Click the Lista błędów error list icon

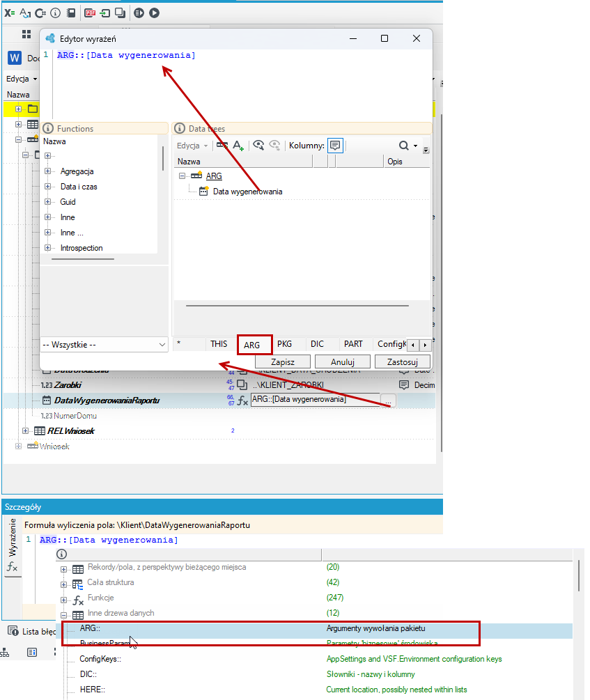point(13,631)
